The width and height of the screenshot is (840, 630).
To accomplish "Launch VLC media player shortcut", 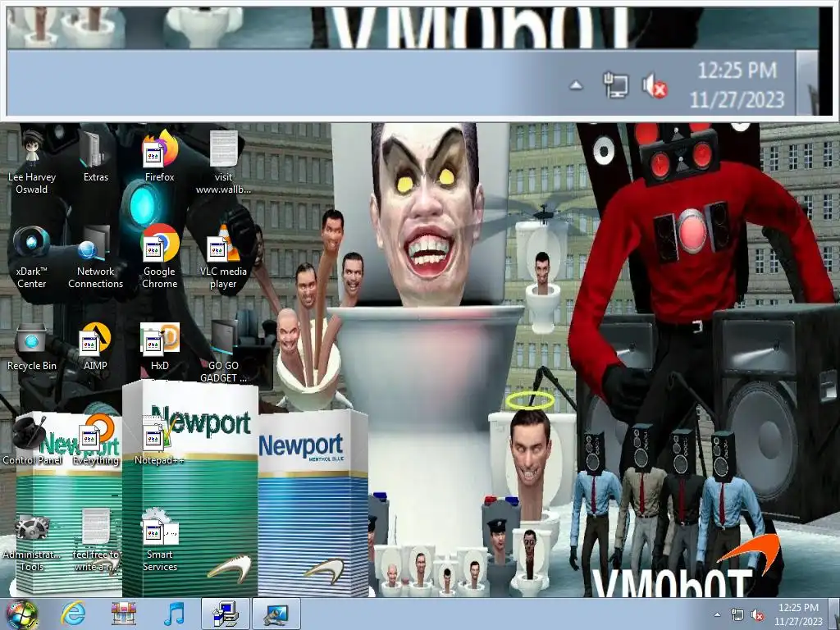I will click(x=223, y=257).
